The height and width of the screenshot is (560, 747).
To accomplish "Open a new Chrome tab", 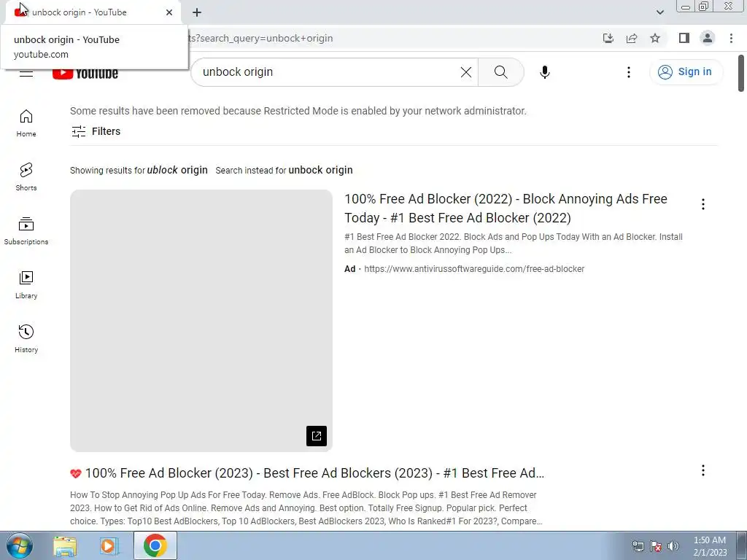I will pos(197,12).
